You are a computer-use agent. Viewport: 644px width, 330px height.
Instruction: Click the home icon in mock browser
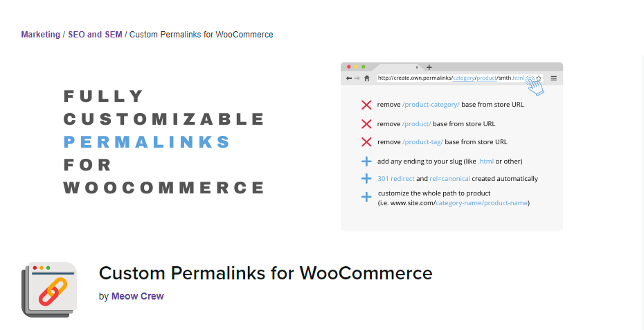coord(367,78)
